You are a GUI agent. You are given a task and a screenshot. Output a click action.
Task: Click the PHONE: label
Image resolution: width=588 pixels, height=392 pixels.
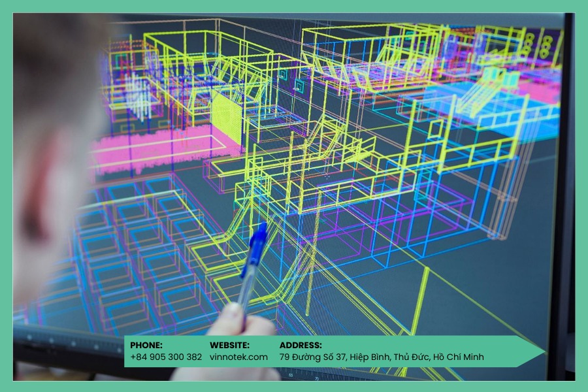coord(146,345)
